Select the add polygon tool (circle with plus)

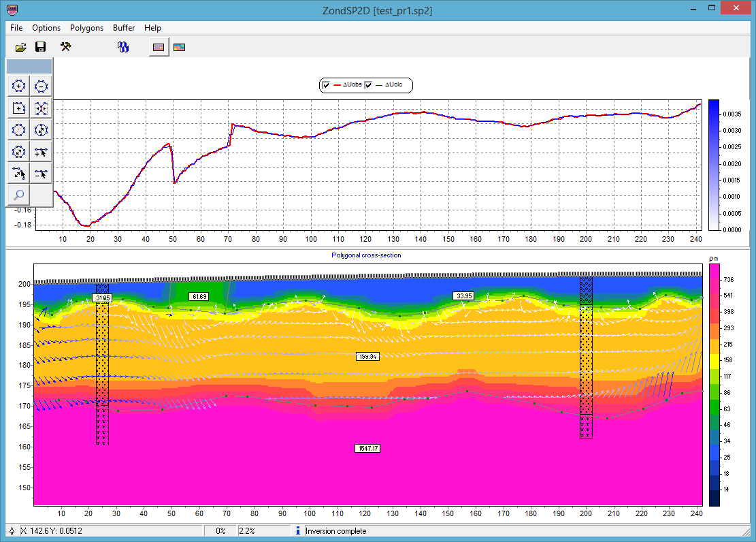pyautogui.click(x=18, y=86)
